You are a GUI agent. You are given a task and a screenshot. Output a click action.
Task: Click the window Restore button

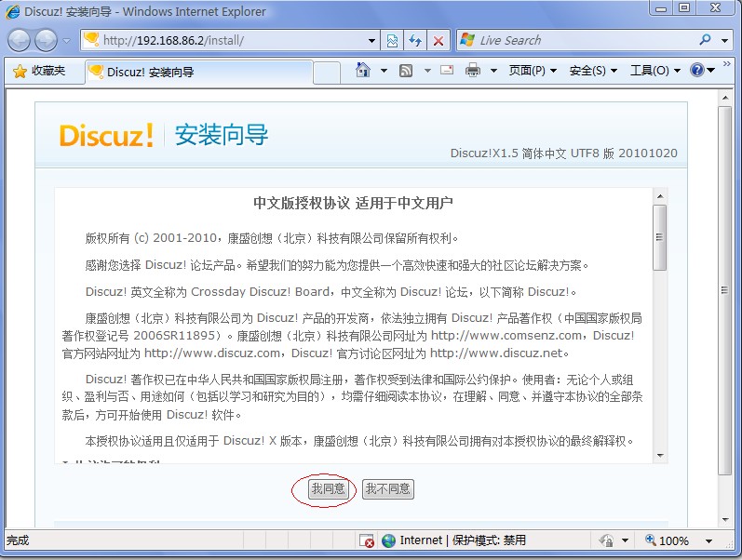click(x=684, y=7)
